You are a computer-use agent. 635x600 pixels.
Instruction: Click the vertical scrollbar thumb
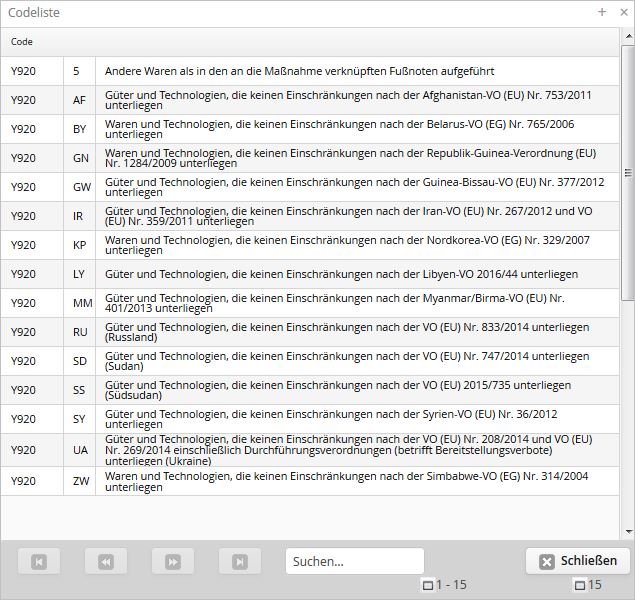[628, 170]
